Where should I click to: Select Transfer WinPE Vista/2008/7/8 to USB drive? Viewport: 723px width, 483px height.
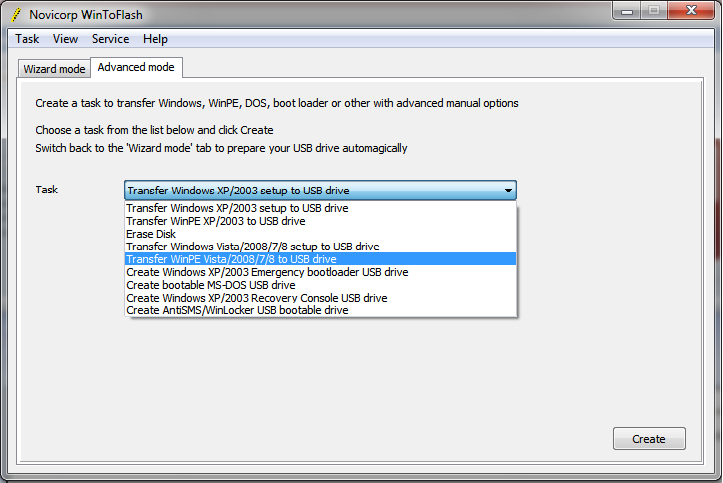320,259
